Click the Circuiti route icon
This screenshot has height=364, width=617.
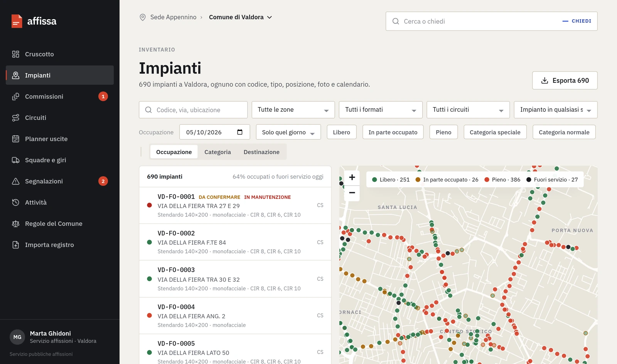click(x=15, y=118)
